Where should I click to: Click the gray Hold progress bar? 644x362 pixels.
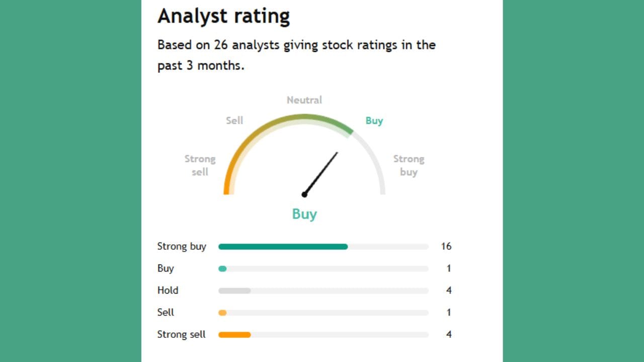coord(234,291)
